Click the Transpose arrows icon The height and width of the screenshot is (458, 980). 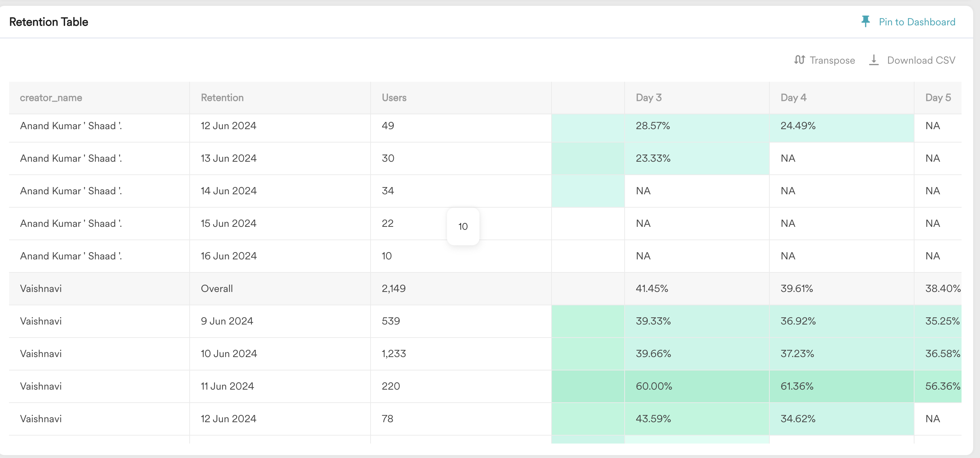click(800, 60)
